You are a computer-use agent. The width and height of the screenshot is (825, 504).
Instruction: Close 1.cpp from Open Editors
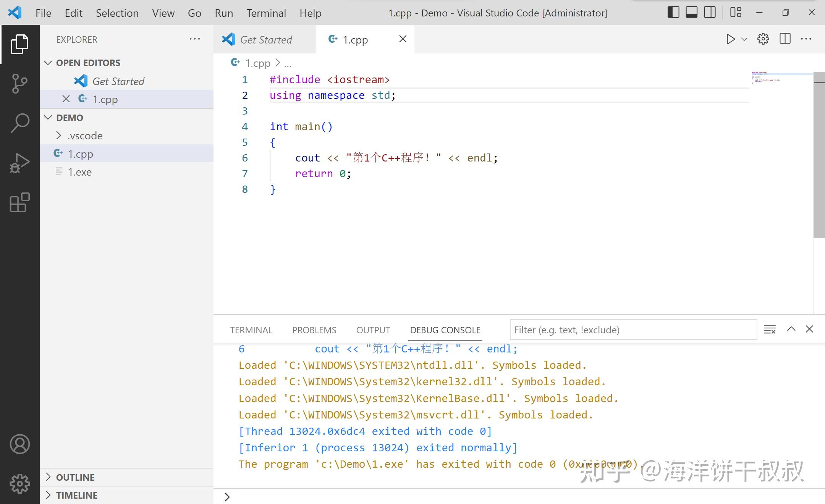pyautogui.click(x=66, y=99)
